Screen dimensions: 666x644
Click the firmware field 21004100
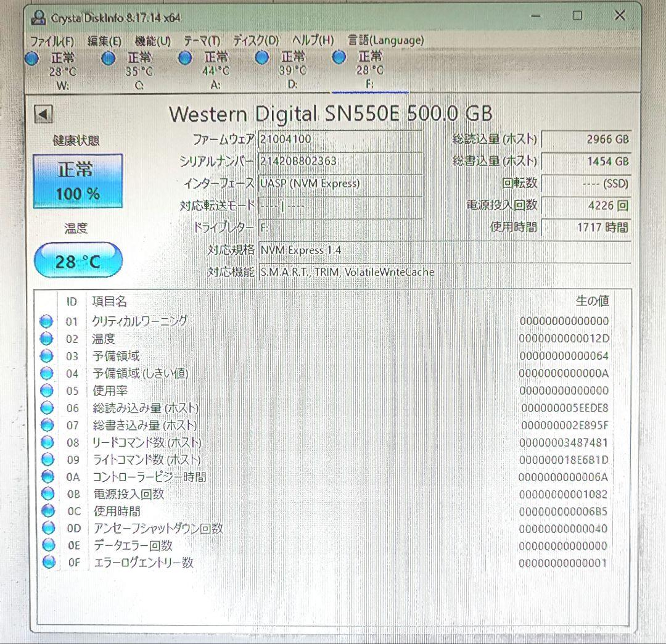coord(340,139)
